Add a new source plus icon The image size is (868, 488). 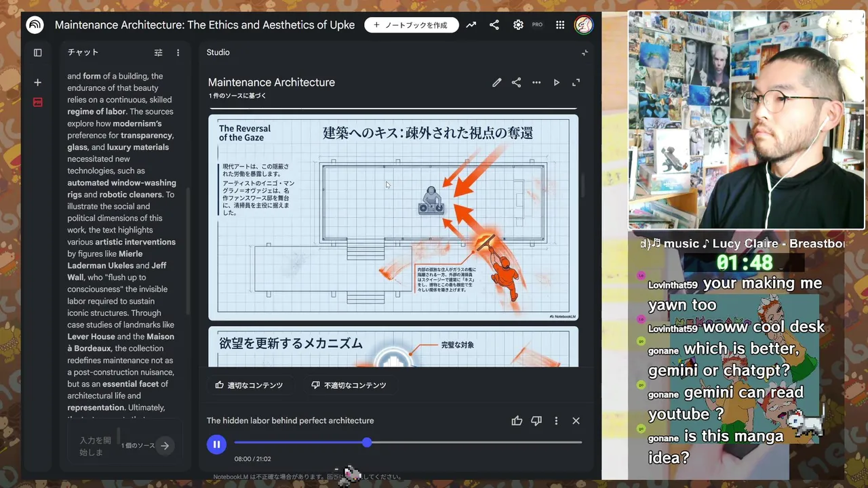click(x=38, y=83)
